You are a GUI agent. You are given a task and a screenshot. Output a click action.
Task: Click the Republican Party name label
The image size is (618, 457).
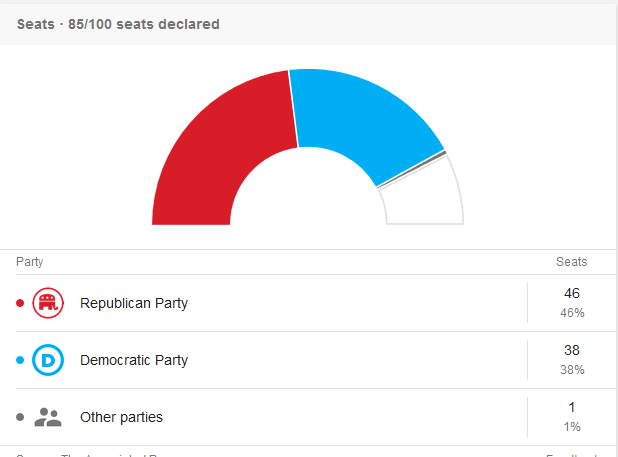point(134,303)
